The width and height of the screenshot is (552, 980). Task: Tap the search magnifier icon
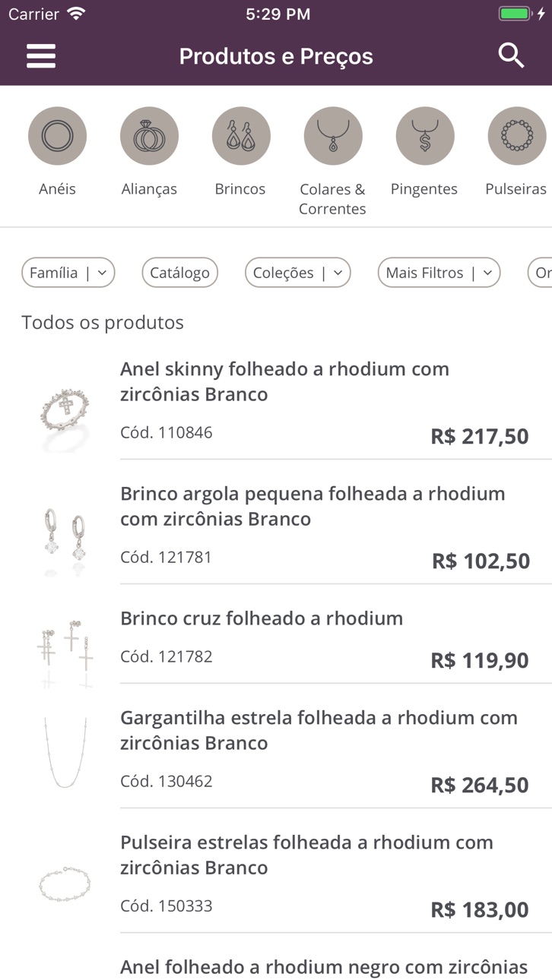click(x=511, y=55)
